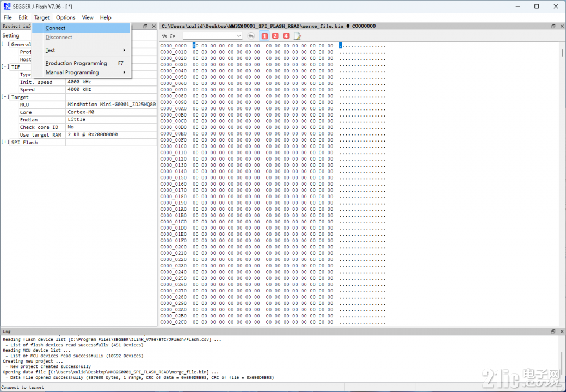This screenshot has width=566, height=392.
Task: Click the MCU row label
Action: point(24,105)
